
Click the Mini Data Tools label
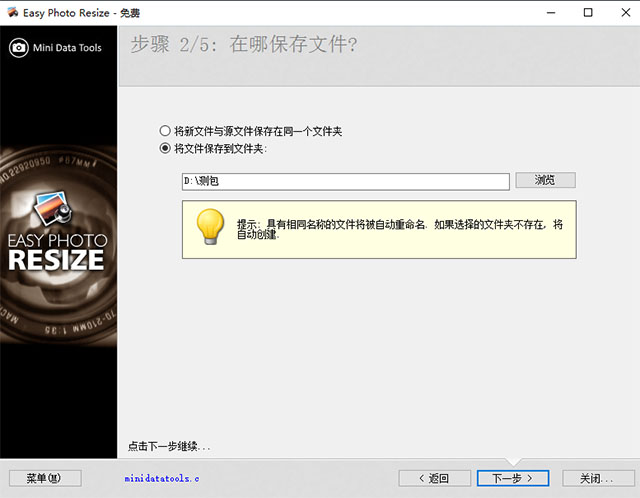tap(67, 48)
